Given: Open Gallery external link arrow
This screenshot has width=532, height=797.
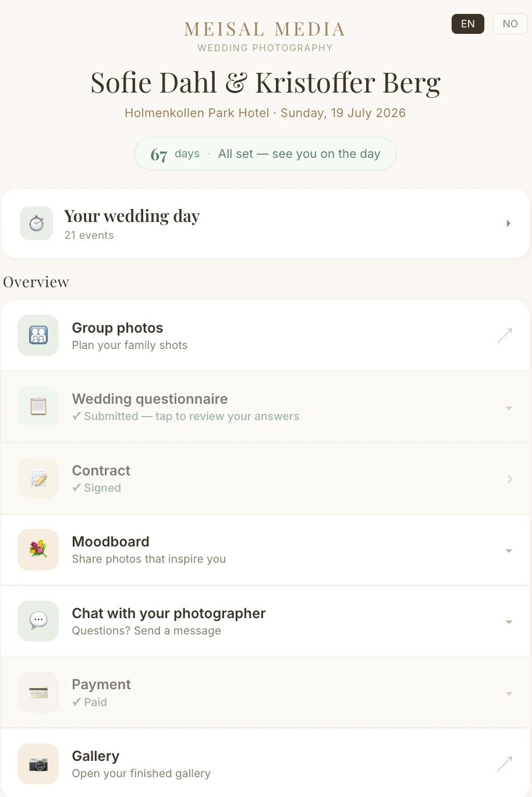Looking at the screenshot, I should coord(505,764).
